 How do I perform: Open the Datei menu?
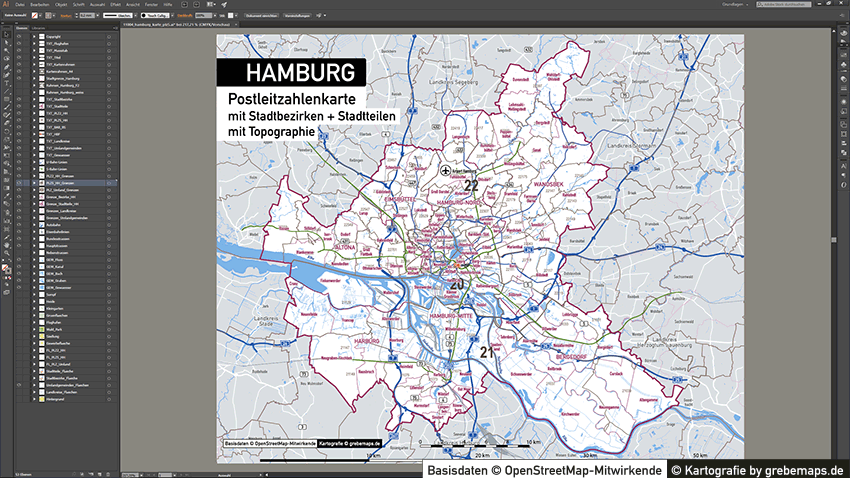20,5
